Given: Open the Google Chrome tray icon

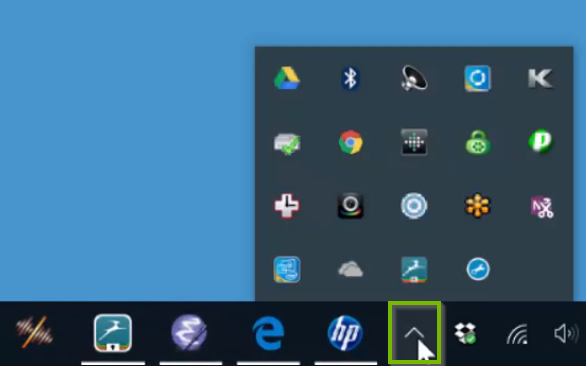Looking at the screenshot, I should tap(350, 142).
